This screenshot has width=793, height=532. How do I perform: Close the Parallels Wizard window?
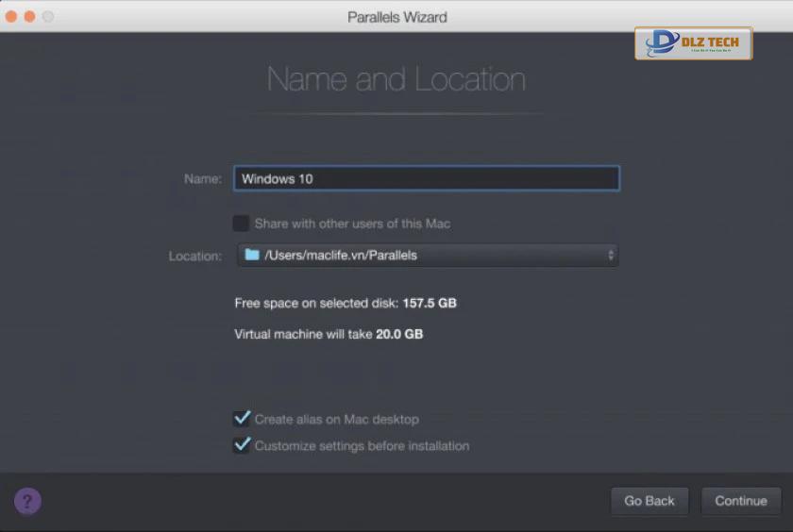[11, 17]
